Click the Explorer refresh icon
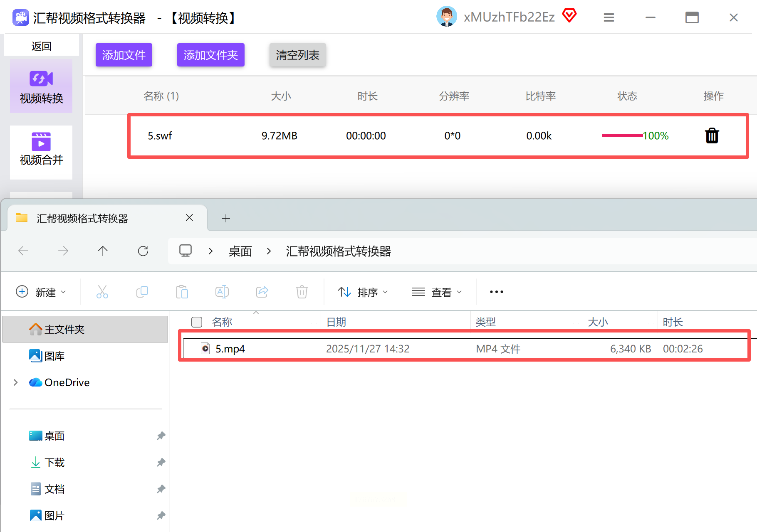 143,251
